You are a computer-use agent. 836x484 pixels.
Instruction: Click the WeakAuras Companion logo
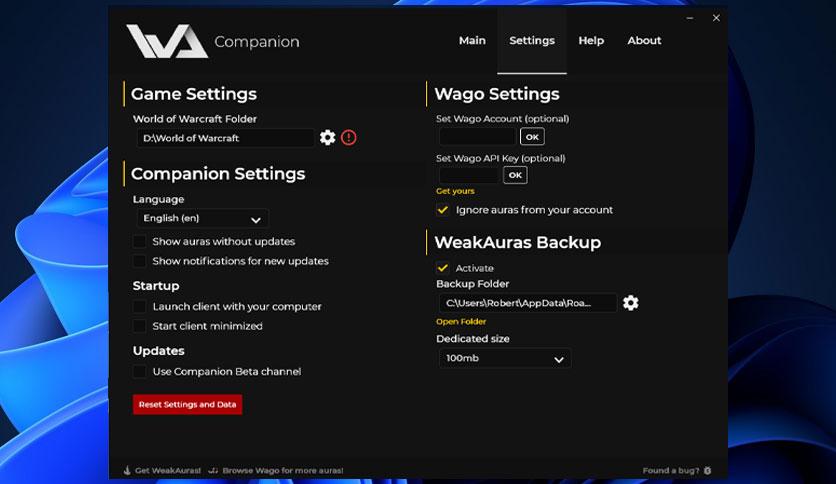coord(166,41)
